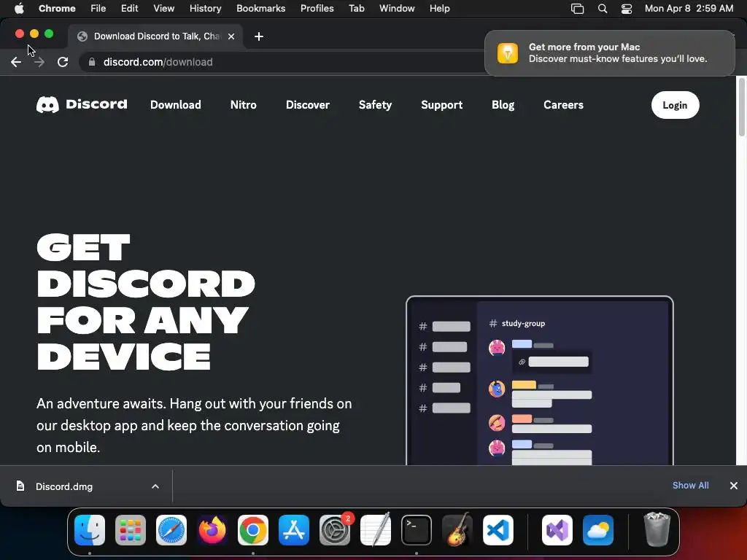Open the Chrome app menu
Image resolution: width=747 pixels, height=560 pixels.
pos(57,8)
